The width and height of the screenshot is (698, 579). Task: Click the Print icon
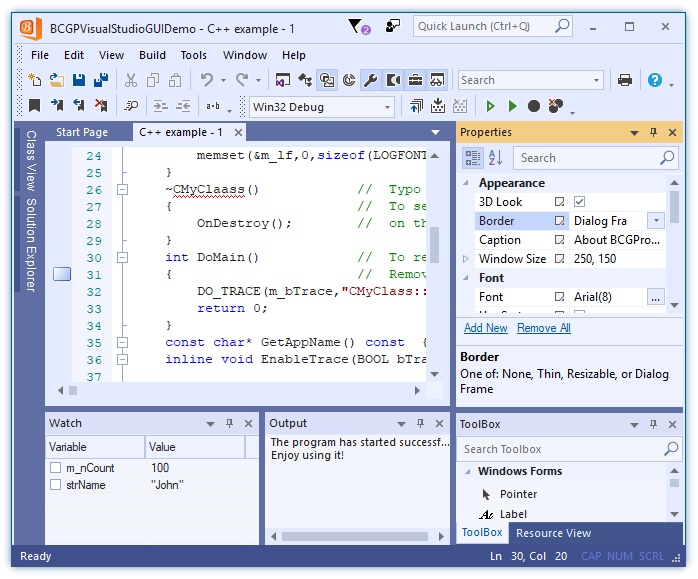pyautogui.click(x=625, y=80)
